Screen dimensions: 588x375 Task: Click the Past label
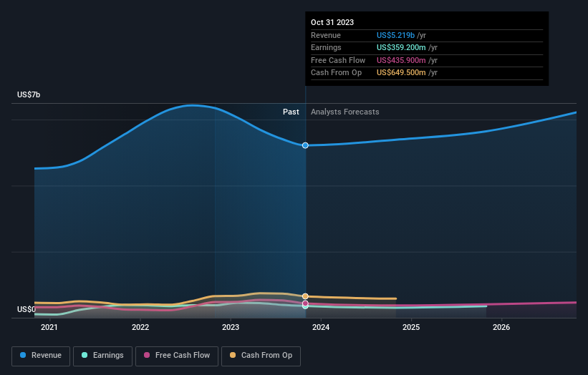pos(291,112)
